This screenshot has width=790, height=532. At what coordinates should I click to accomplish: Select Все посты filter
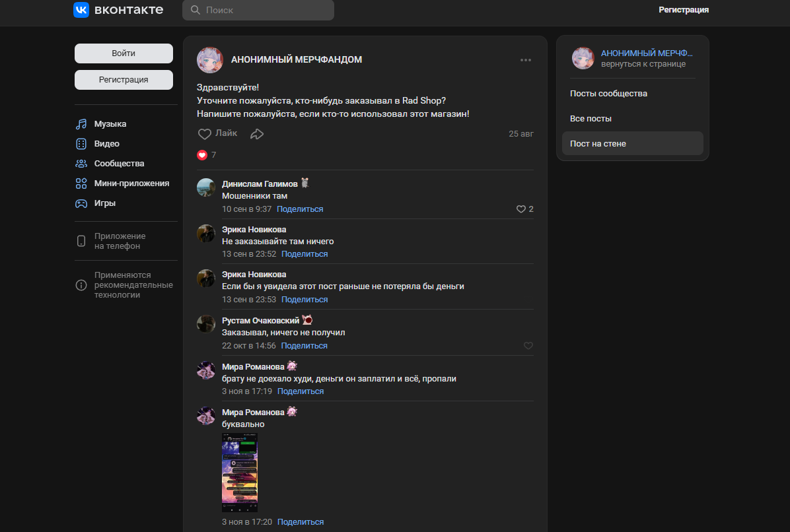click(x=591, y=119)
